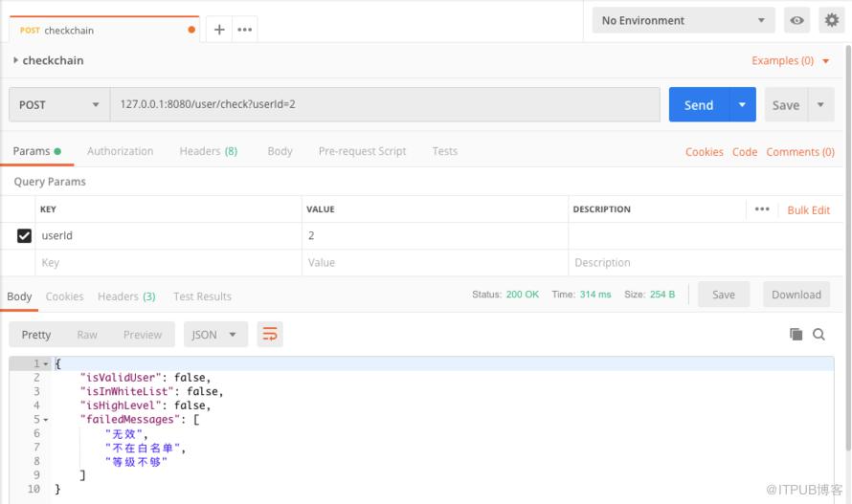
Task: Open the tab options ellipsis menu
Action: click(244, 30)
